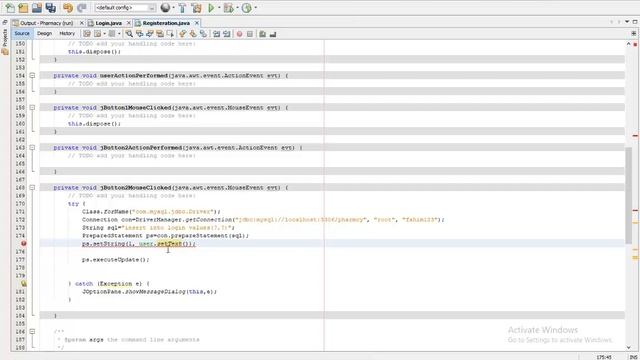640x360 pixels.
Task: Toggle Highlight Search in the editor toolbar
Action: tap(160, 34)
